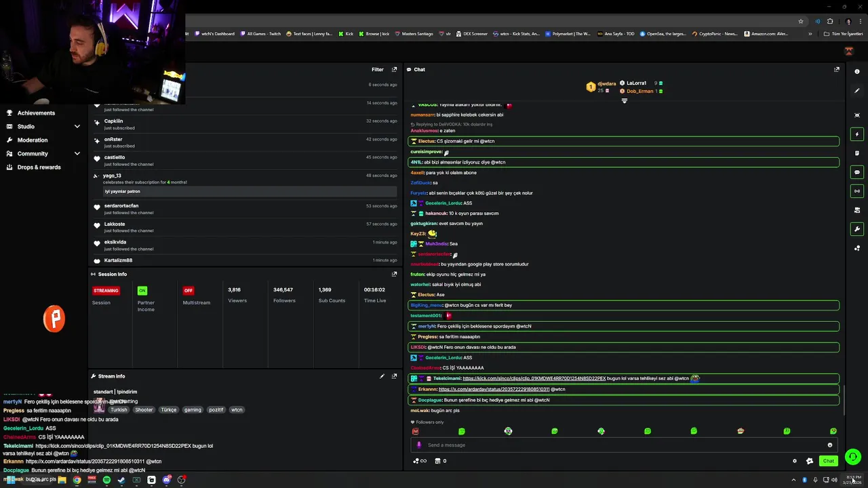Pop out the Session Info panel
Screen dimensions: 868x488
point(394,274)
